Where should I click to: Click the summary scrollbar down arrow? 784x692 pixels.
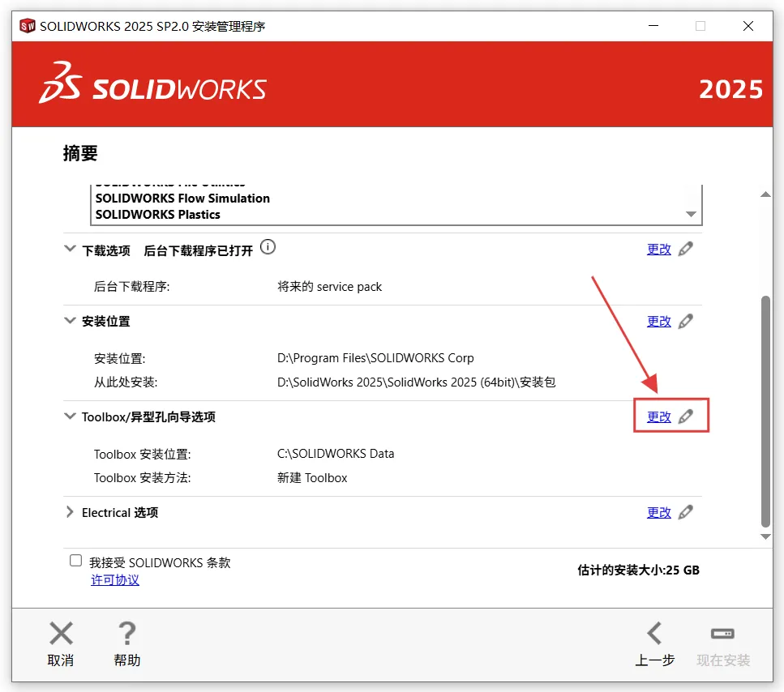tap(765, 536)
